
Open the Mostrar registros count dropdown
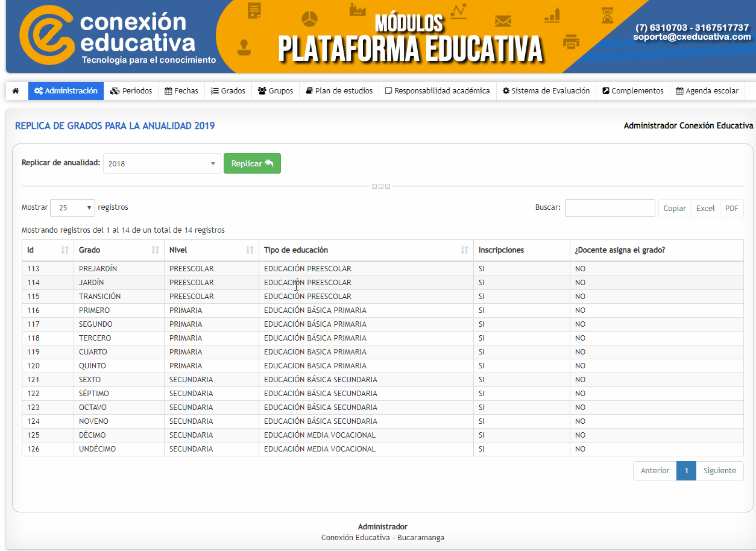[x=72, y=207]
